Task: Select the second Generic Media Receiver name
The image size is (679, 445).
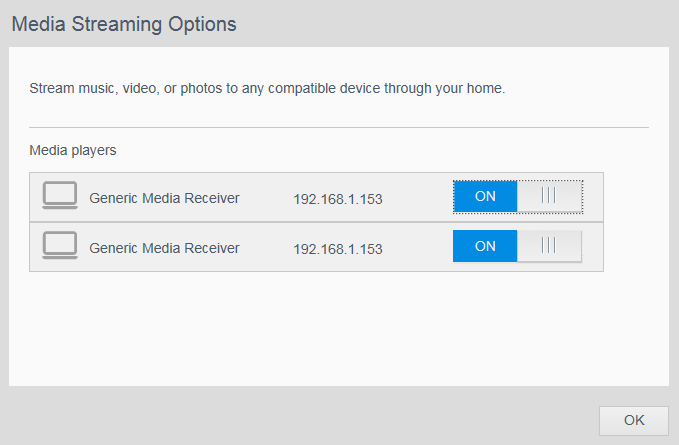Action: 164,248
